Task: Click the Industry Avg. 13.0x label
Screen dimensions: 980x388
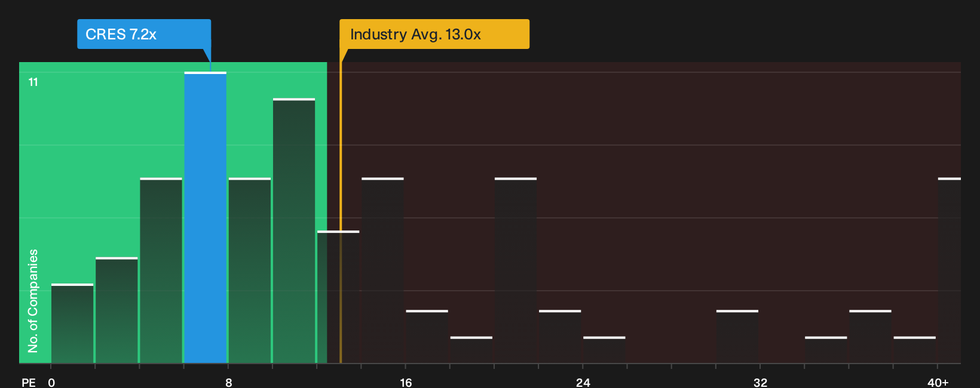Action: [x=434, y=34]
